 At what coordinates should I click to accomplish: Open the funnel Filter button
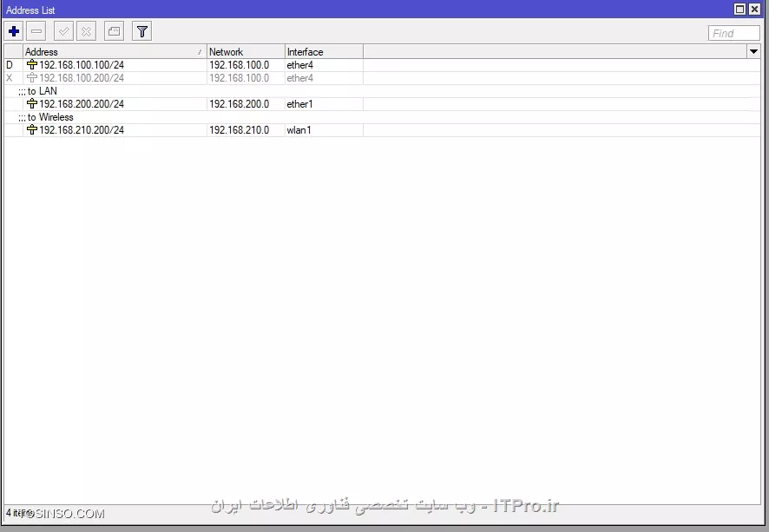click(141, 32)
